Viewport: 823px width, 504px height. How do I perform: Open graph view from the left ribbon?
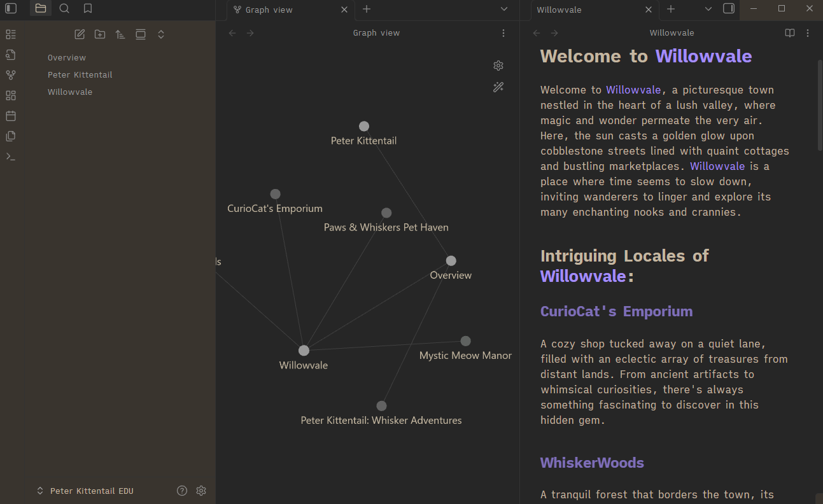click(10, 75)
